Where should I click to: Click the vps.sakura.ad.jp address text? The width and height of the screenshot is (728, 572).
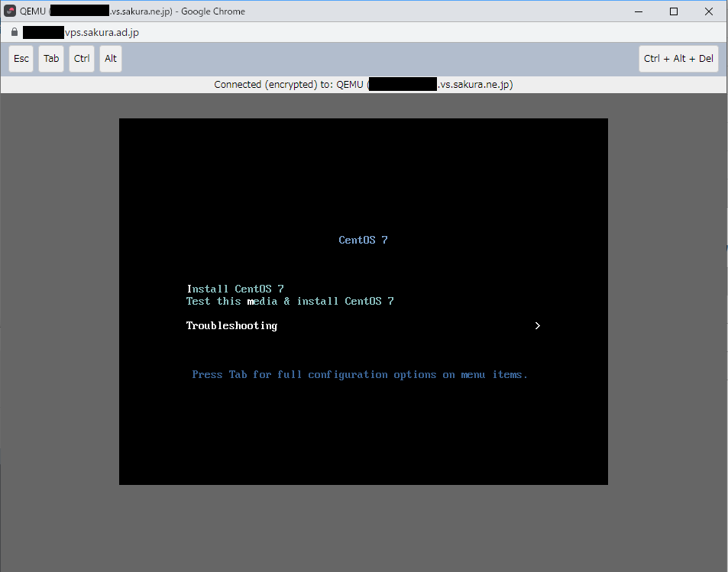pyautogui.click(x=102, y=33)
